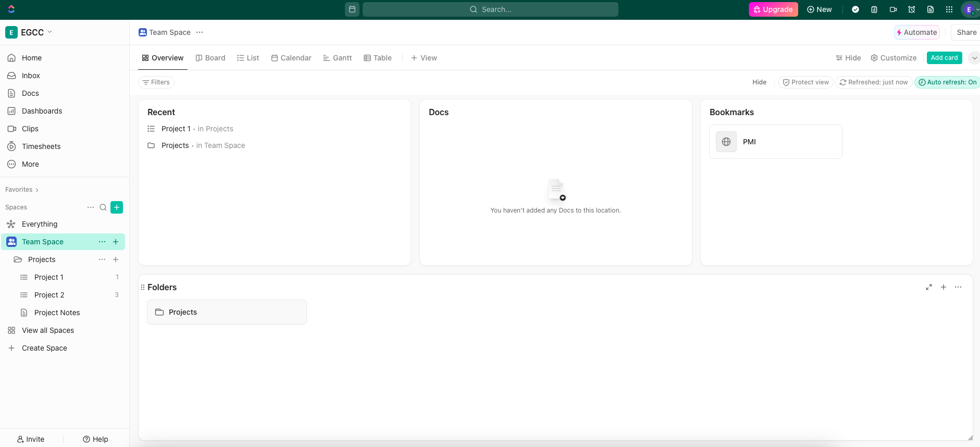The width and height of the screenshot is (980, 447).
Task: Open Help at the bottom of the sidebar
Action: pos(95,439)
